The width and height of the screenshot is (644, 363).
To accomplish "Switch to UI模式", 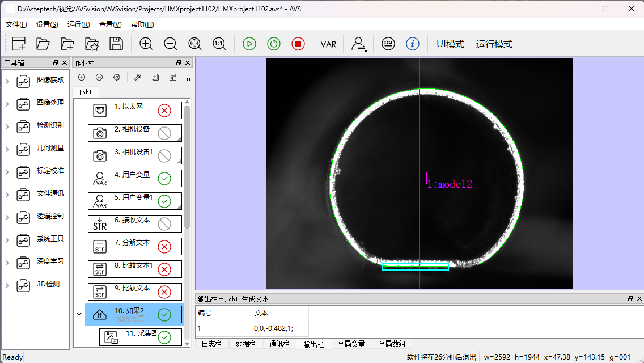I will click(450, 44).
